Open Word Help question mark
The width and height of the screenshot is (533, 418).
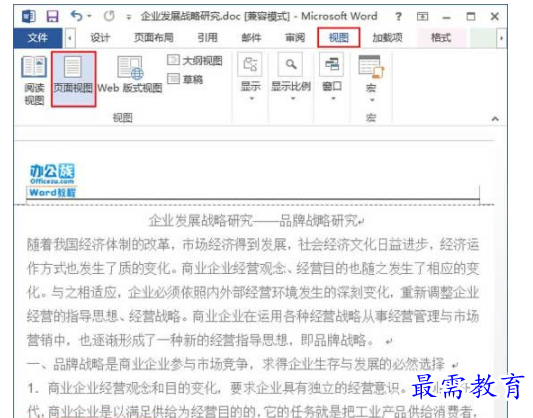click(398, 16)
